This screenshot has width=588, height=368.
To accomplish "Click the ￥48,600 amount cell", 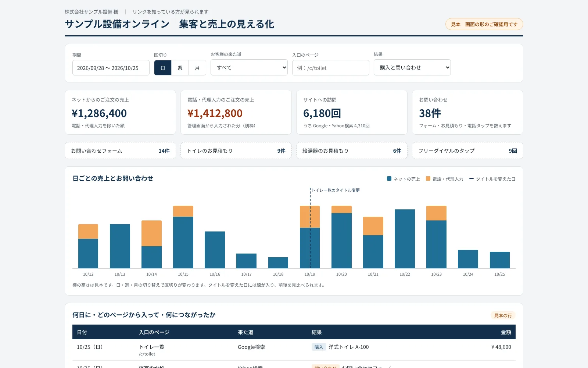I will coord(501,347).
